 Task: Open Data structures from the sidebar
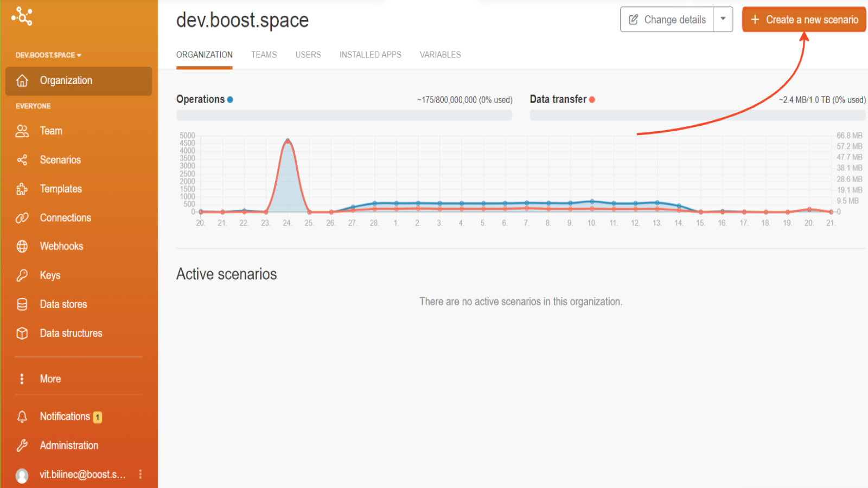(x=71, y=333)
